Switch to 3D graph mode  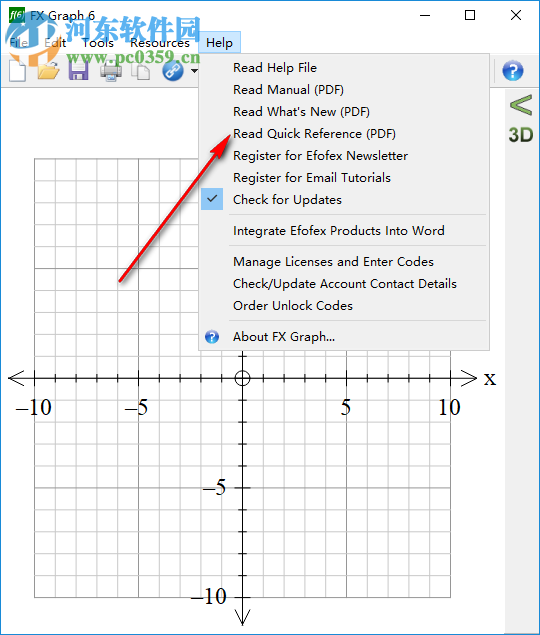pyautogui.click(x=521, y=135)
